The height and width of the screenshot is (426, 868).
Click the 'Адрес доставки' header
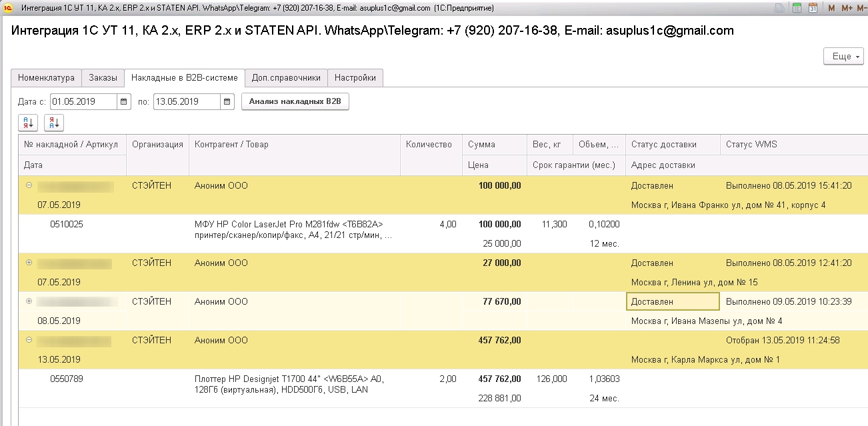746,165
